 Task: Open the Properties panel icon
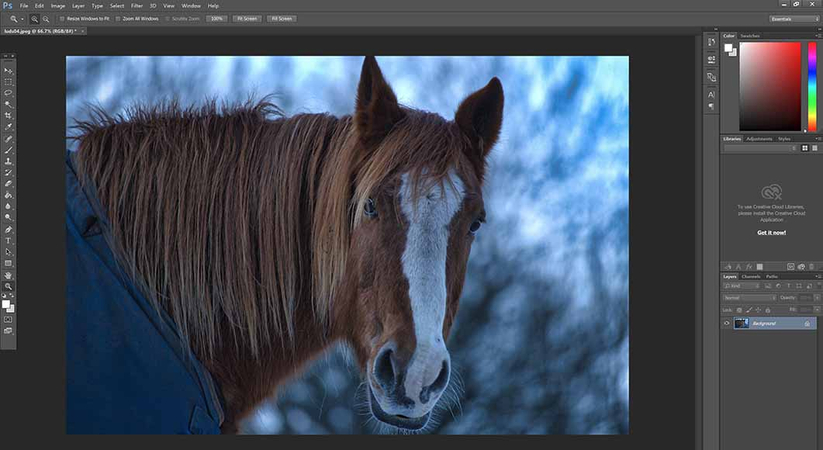(711, 59)
